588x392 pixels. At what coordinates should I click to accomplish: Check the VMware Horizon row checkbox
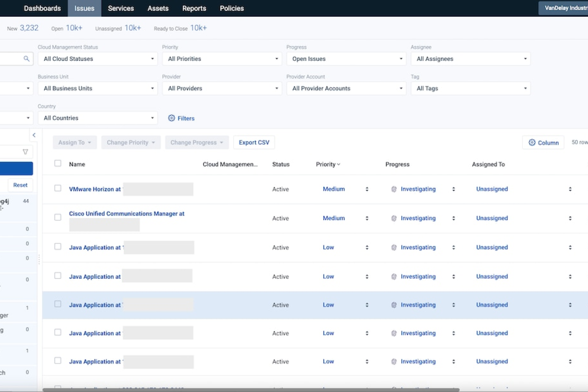58,188
